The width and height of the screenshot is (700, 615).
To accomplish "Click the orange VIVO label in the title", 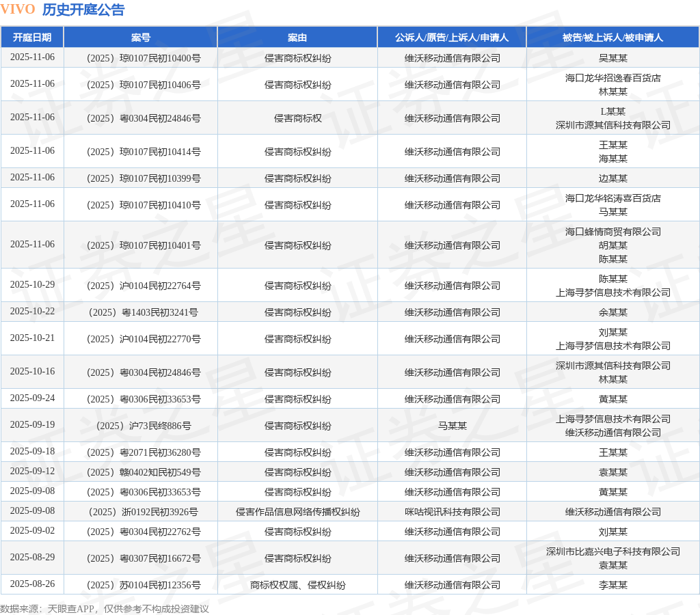I will coord(18,10).
